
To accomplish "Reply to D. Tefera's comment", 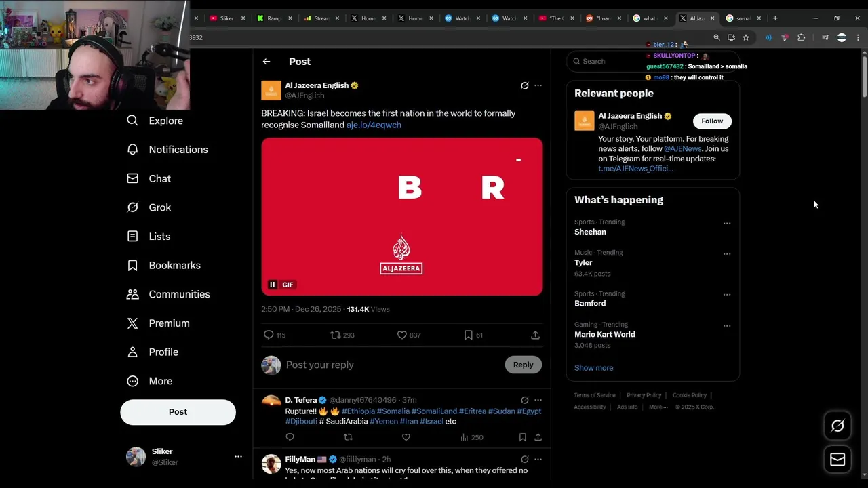I will coord(290,437).
